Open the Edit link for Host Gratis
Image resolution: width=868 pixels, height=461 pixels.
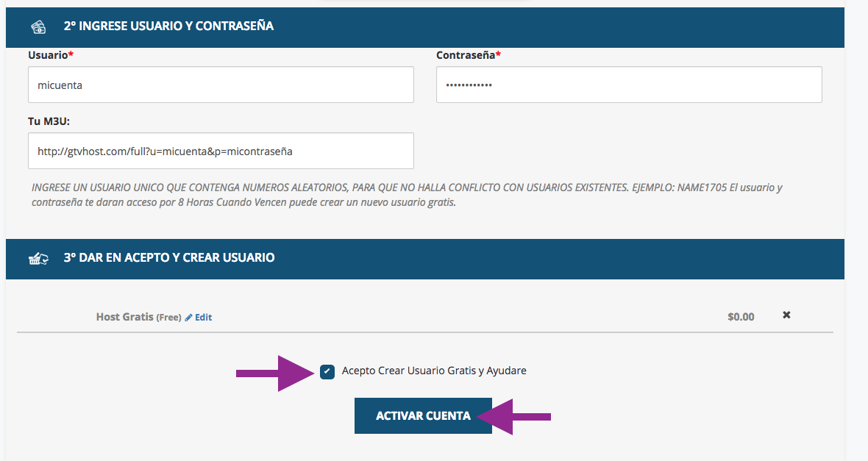point(203,318)
